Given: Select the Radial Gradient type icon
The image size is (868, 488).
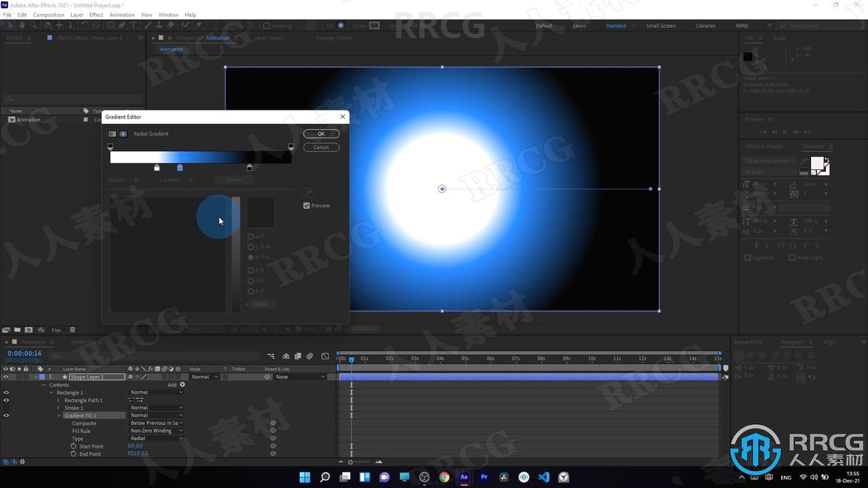Looking at the screenshot, I should pyautogui.click(x=123, y=134).
